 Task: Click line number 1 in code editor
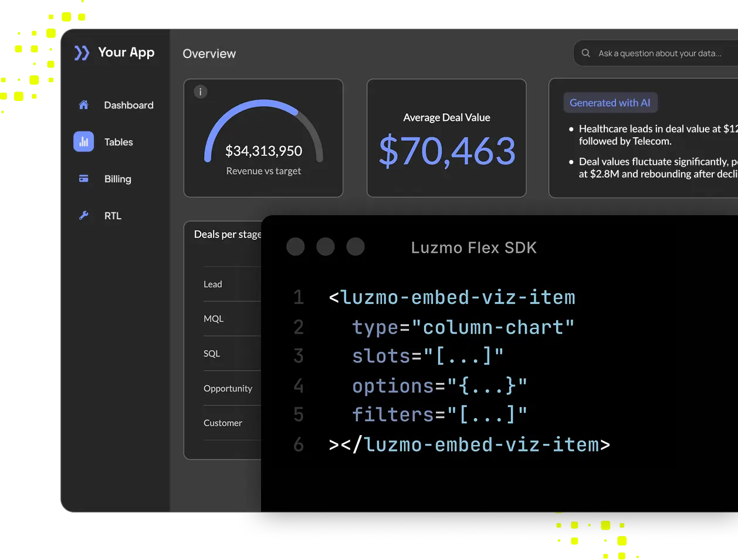click(299, 297)
